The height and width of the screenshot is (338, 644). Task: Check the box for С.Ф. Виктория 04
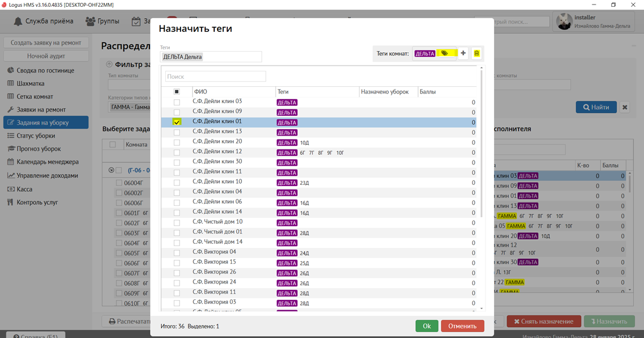tap(177, 253)
